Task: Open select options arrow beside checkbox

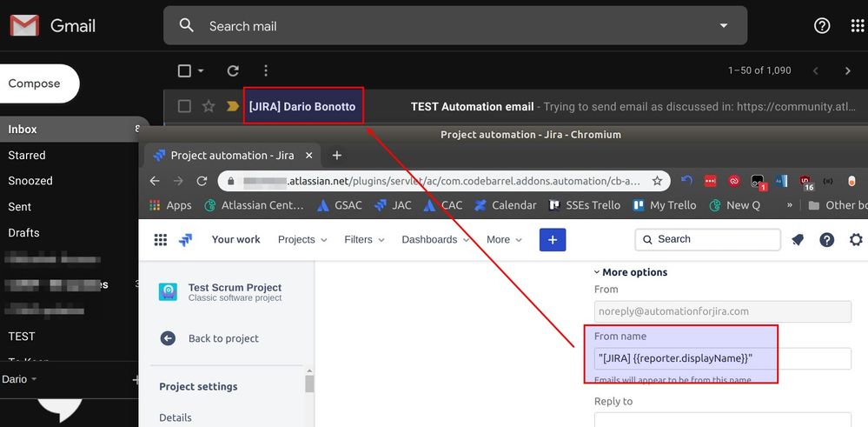Action: pyautogui.click(x=201, y=71)
